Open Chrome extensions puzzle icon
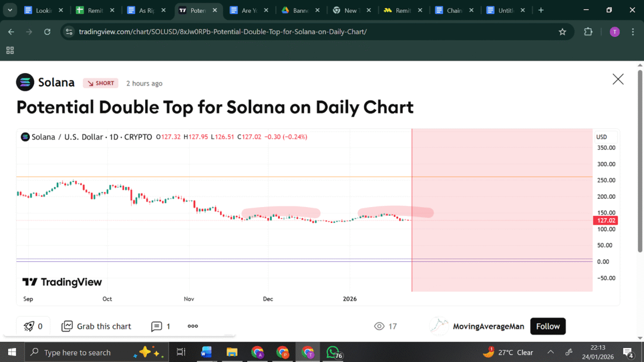 tap(588, 32)
